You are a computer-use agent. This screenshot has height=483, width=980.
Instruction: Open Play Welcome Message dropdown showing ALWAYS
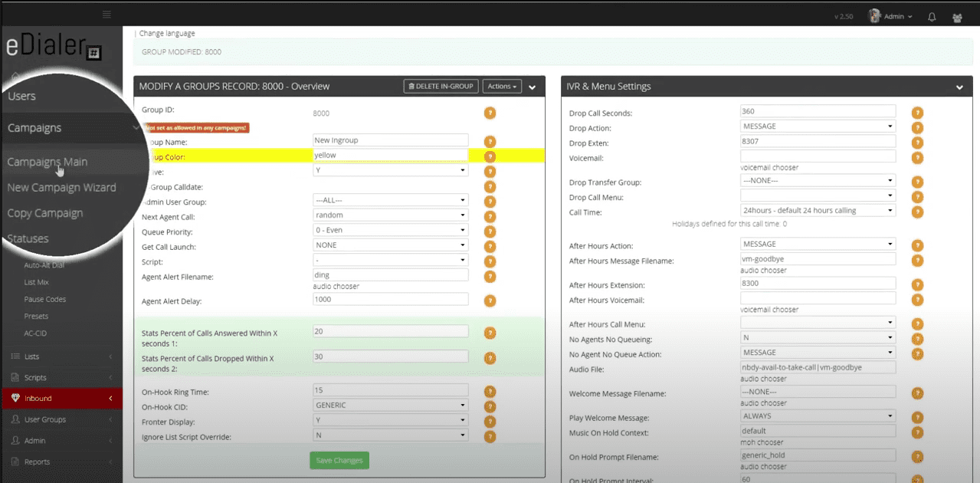coord(818,416)
